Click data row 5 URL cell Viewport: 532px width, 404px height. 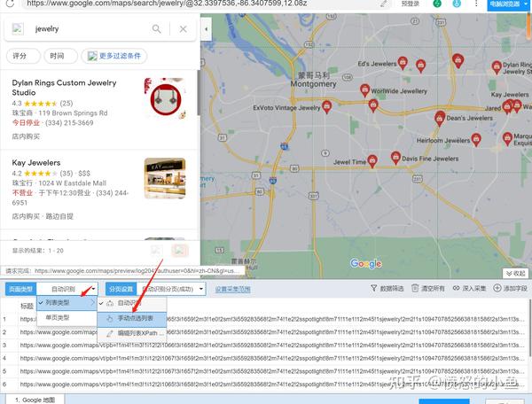tap(273, 371)
